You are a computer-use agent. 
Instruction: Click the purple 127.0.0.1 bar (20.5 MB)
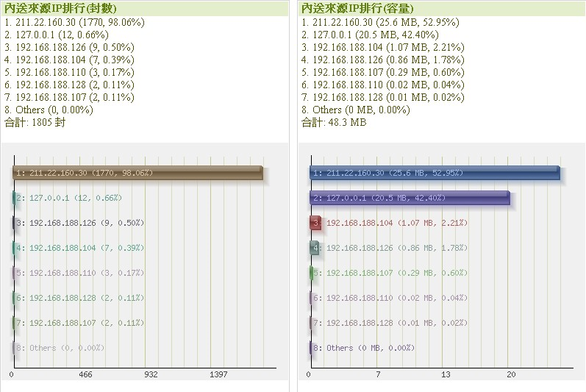tap(410, 198)
